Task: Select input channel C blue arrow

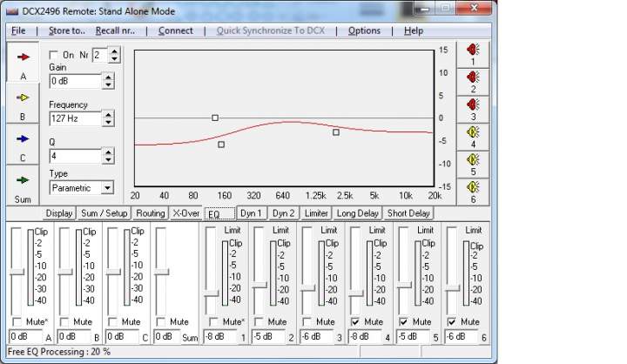Action: coord(23,138)
